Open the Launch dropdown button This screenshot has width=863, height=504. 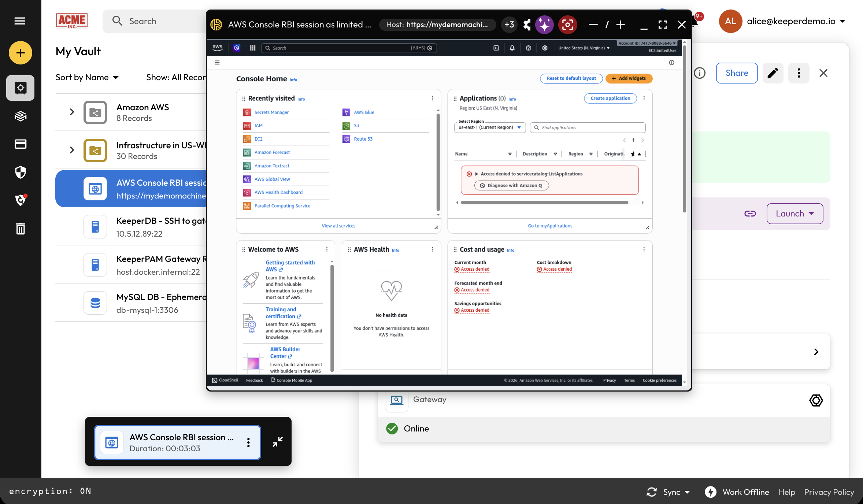795,214
